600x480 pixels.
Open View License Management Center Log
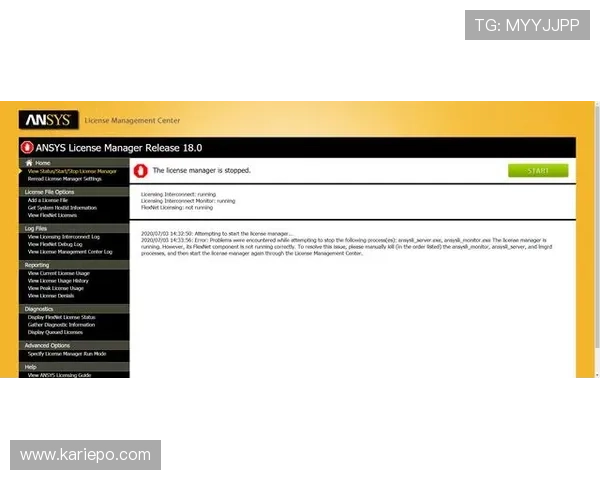click(x=70, y=252)
